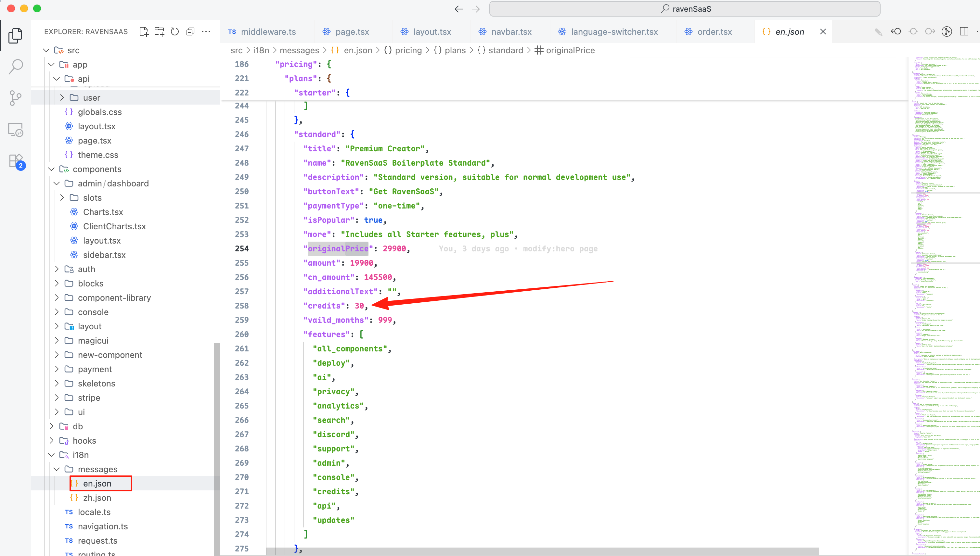Screen dimensions: 980x556
Task: Collapse the app folder
Action: [x=52, y=65]
